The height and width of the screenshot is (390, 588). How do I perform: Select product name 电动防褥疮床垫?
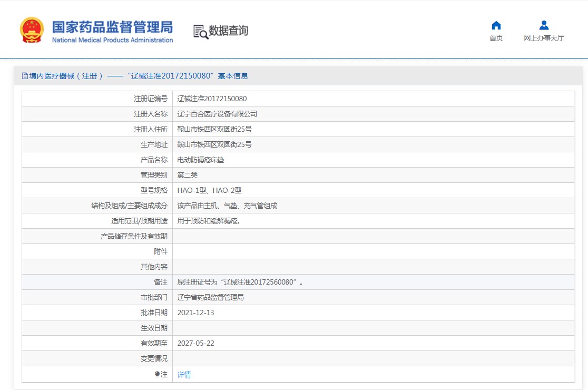[201, 160]
